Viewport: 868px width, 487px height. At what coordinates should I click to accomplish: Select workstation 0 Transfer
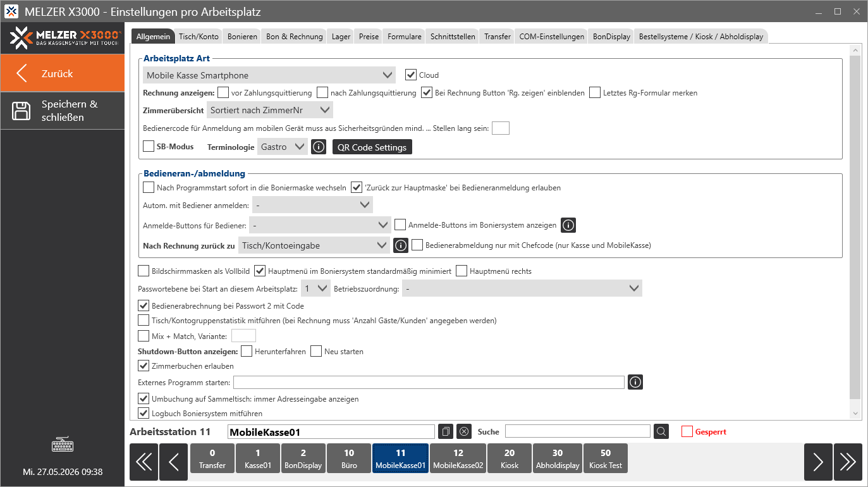pyautogui.click(x=212, y=459)
